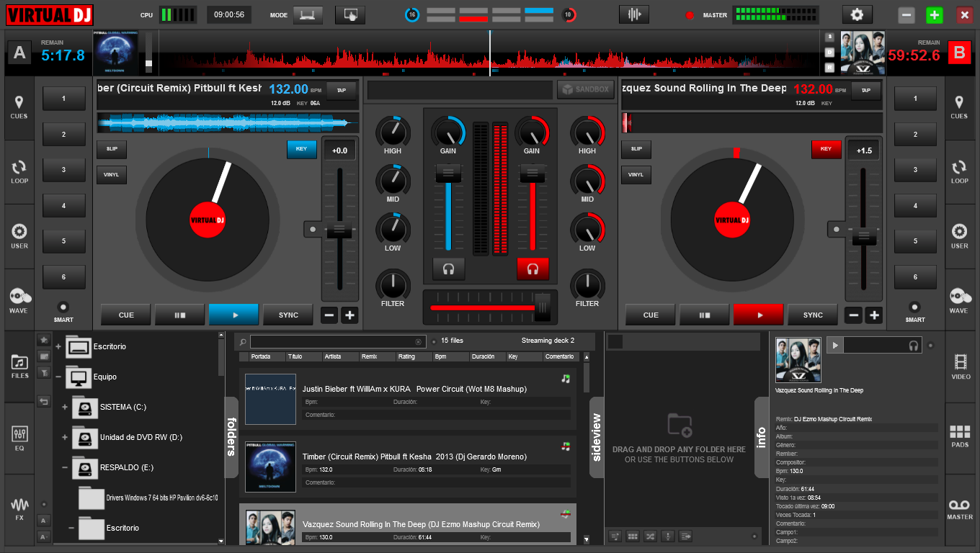Collapse the sideview panel tab
This screenshot has width=980, height=553.
597,437
